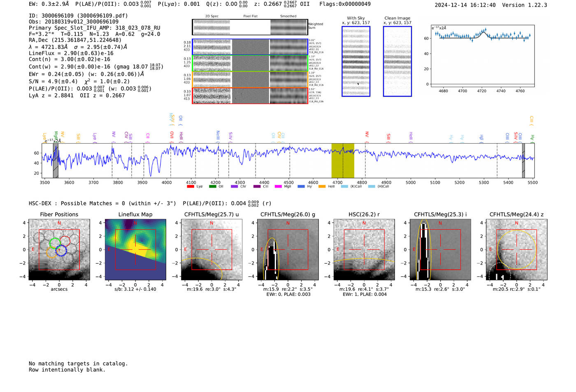Click the 'Row intentionally blank.' text
This screenshot has width=576, height=392.
click(67, 370)
